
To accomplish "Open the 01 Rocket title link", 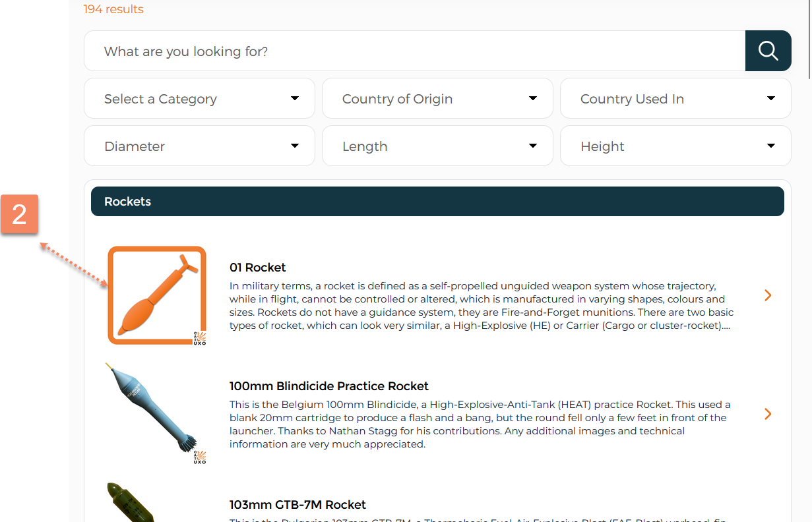I will [258, 268].
